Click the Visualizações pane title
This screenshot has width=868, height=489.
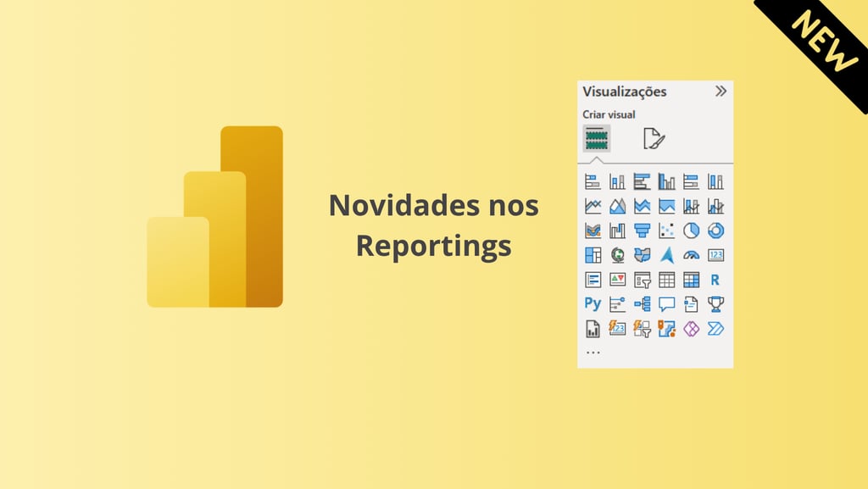[625, 92]
